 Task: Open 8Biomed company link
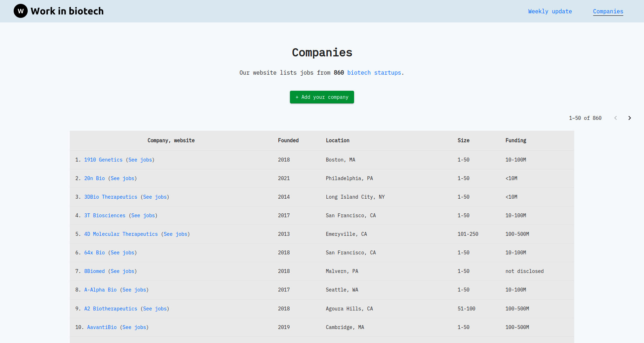pyautogui.click(x=95, y=271)
